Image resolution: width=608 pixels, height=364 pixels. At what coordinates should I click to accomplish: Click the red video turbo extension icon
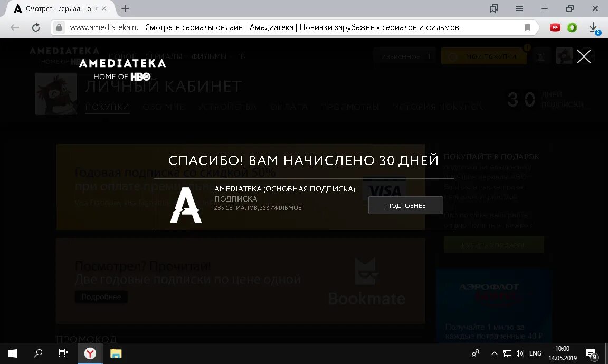point(555,27)
